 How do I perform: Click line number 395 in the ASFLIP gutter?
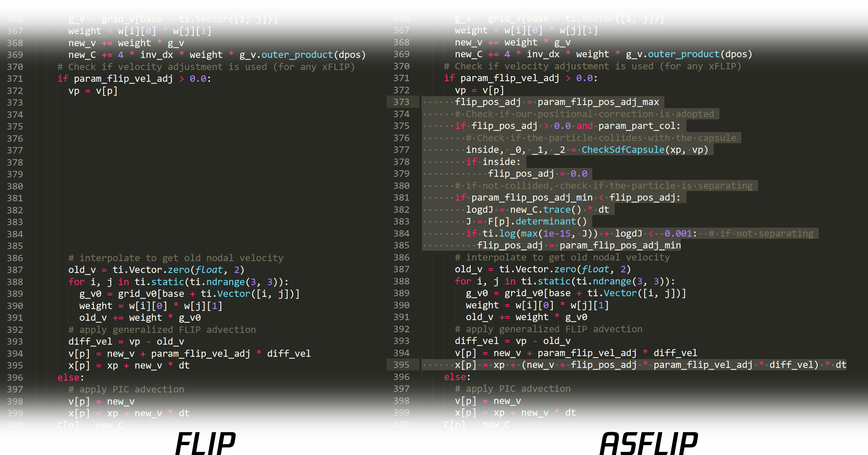401,365
